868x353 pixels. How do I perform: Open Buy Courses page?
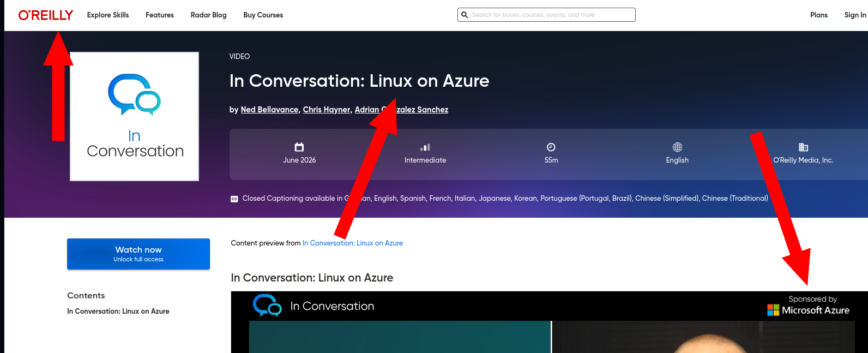263,15
